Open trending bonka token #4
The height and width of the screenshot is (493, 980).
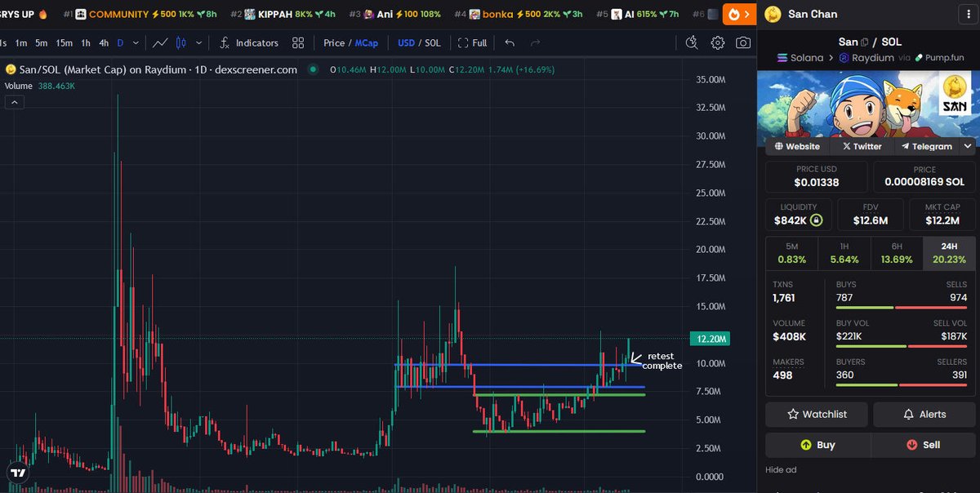tap(519, 14)
